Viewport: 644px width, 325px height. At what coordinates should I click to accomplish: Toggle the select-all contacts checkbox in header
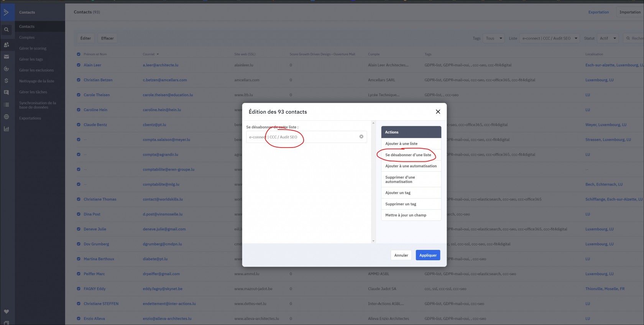pos(79,54)
